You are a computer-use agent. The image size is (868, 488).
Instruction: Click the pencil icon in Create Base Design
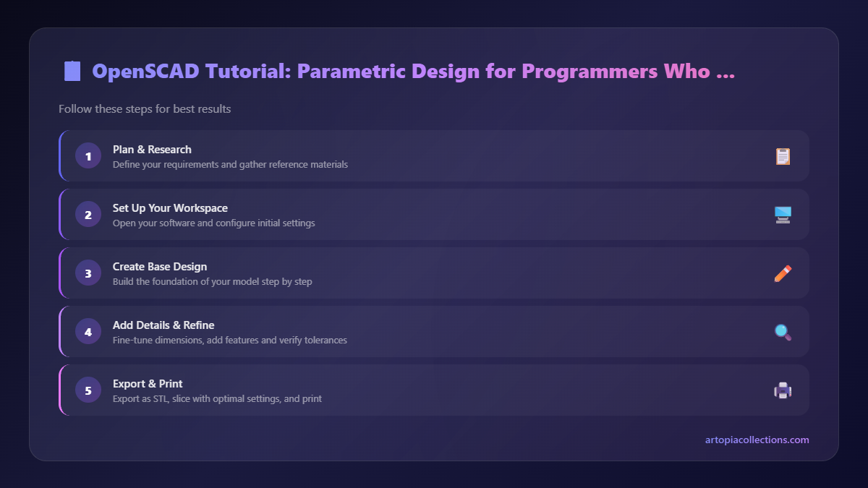(783, 273)
